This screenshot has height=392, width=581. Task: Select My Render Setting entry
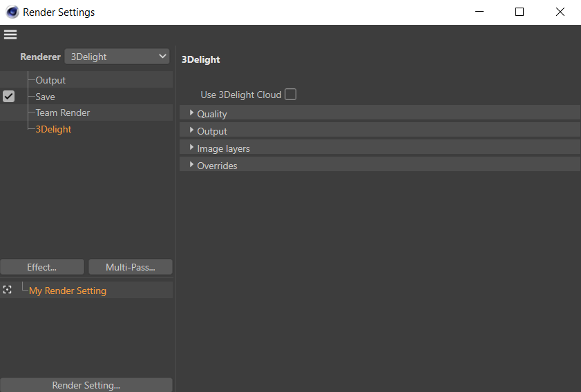click(68, 291)
